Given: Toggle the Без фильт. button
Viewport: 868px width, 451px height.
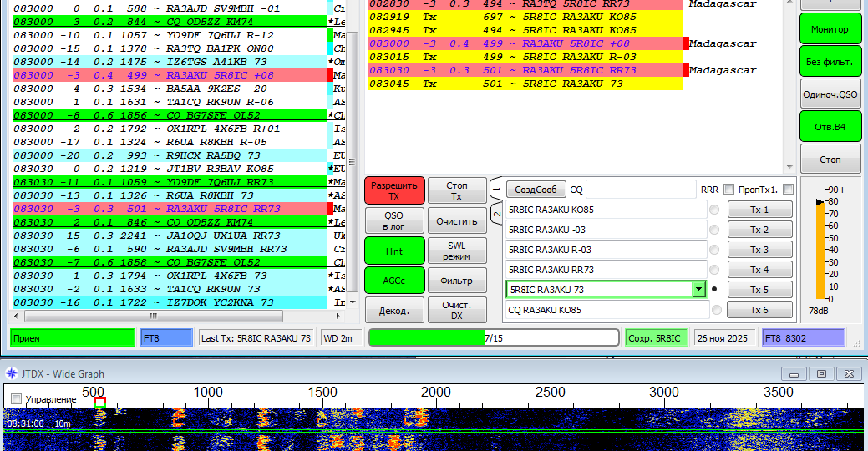Looking at the screenshot, I should (830, 62).
